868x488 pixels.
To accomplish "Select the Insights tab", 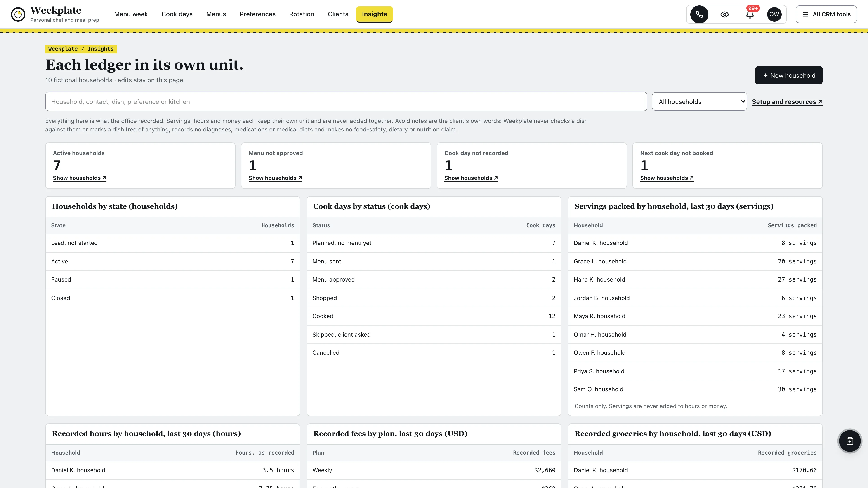I will 374,14.
